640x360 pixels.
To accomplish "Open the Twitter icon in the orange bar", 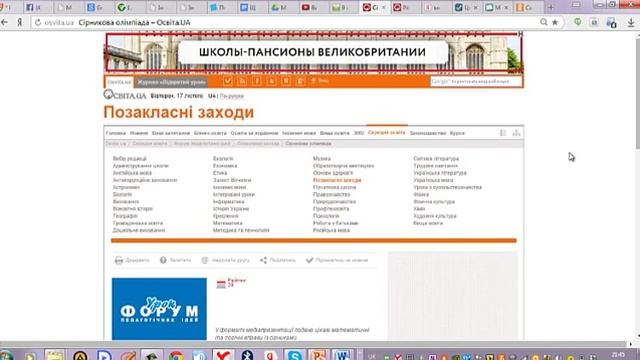I will (271, 81).
